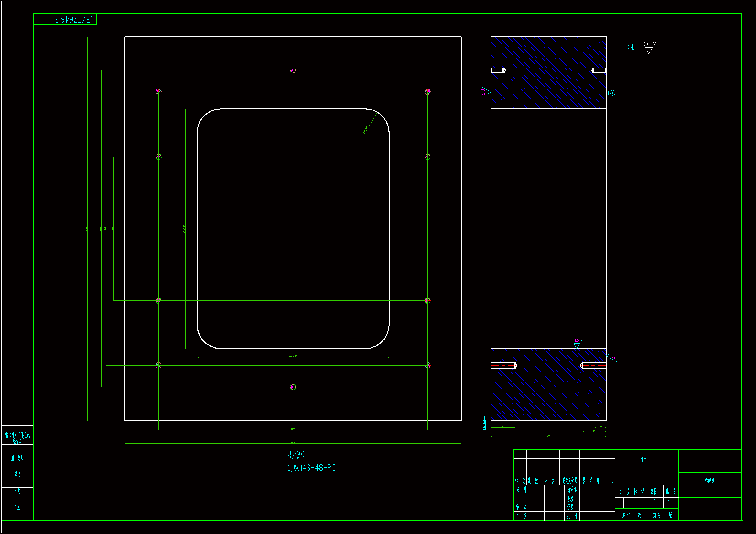This screenshot has width=756, height=534.
Task: Select the bottom center hole in plan view
Action: click(x=293, y=387)
